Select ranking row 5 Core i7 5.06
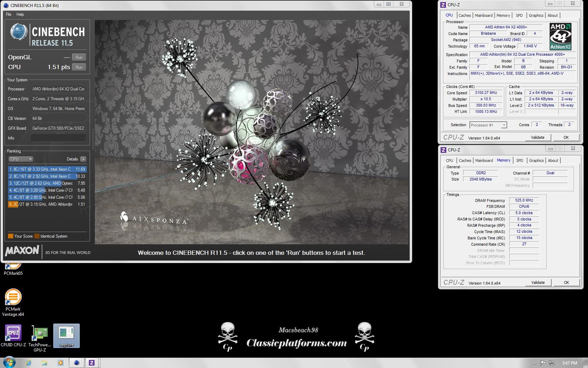Screen dimensions: 588x368 coord(47,197)
